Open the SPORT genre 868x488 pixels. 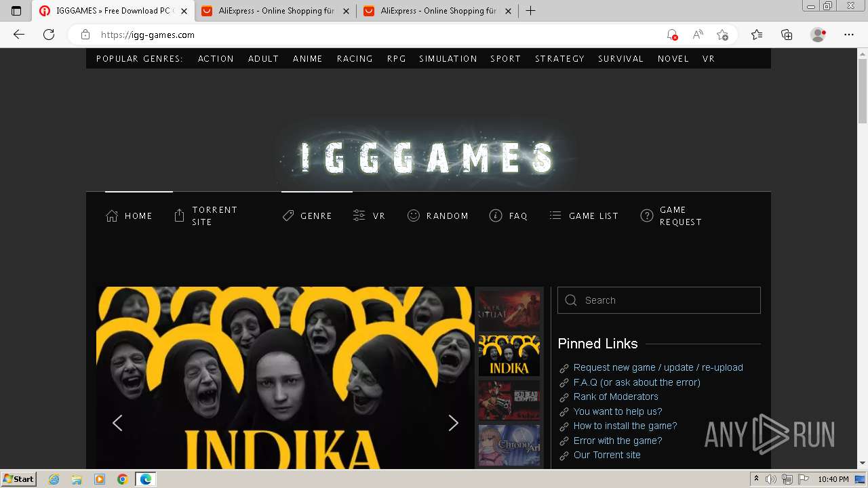tap(505, 59)
